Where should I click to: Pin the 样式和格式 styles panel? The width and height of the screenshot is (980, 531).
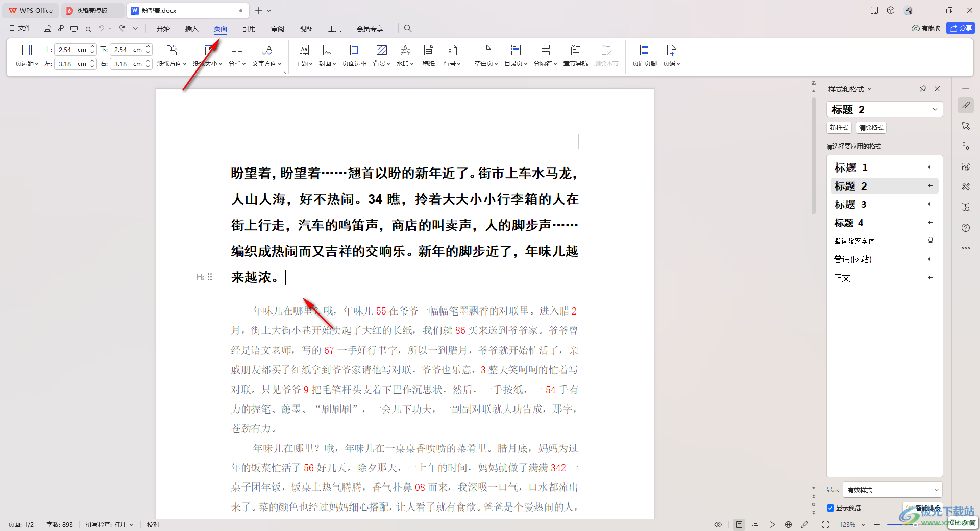pos(923,89)
